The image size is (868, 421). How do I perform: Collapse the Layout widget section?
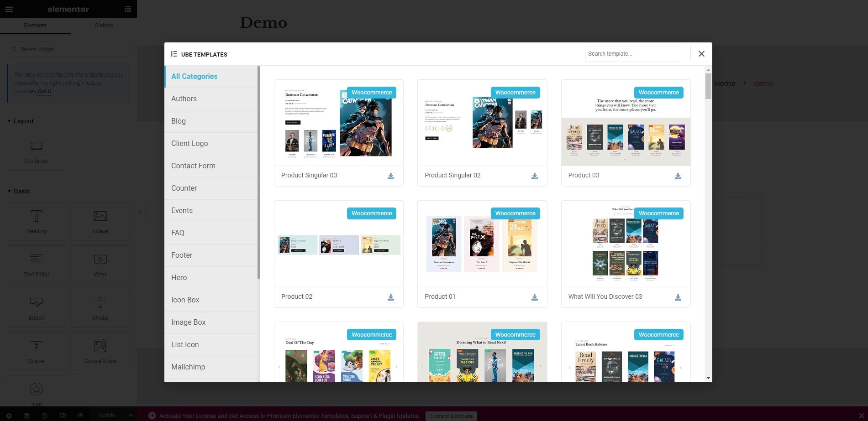[x=21, y=121]
